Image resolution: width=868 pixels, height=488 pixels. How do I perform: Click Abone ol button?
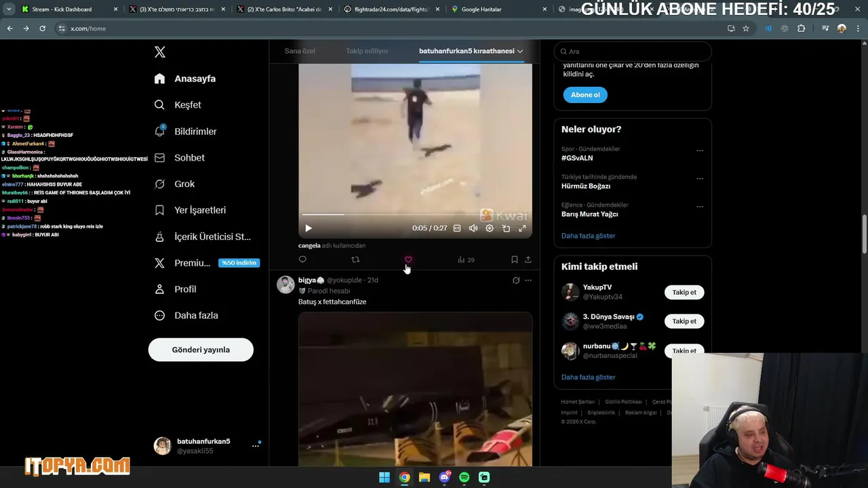coord(585,95)
